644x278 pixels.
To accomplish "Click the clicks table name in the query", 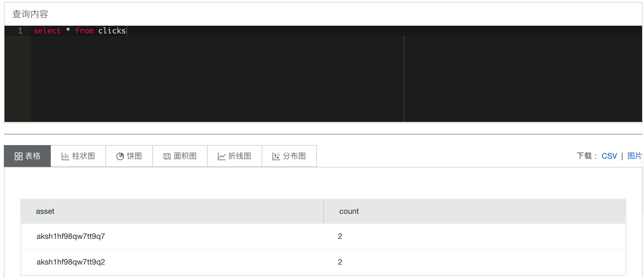I will point(112,31).
